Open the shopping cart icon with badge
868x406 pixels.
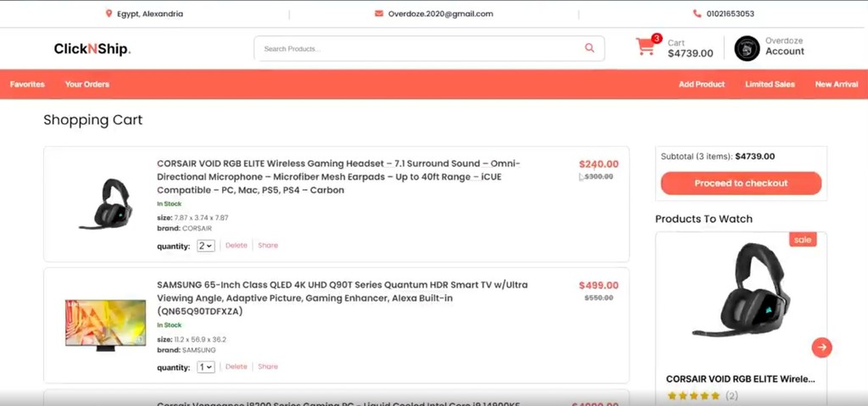pos(646,47)
